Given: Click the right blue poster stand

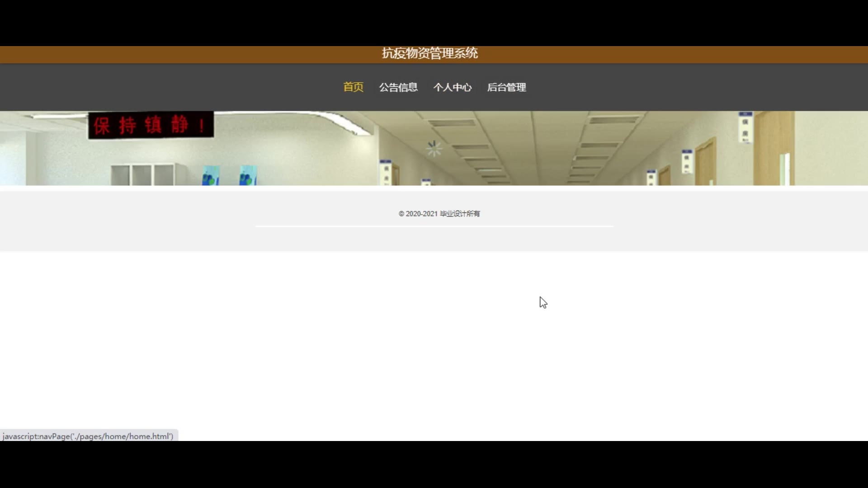Looking at the screenshot, I should pos(248,176).
